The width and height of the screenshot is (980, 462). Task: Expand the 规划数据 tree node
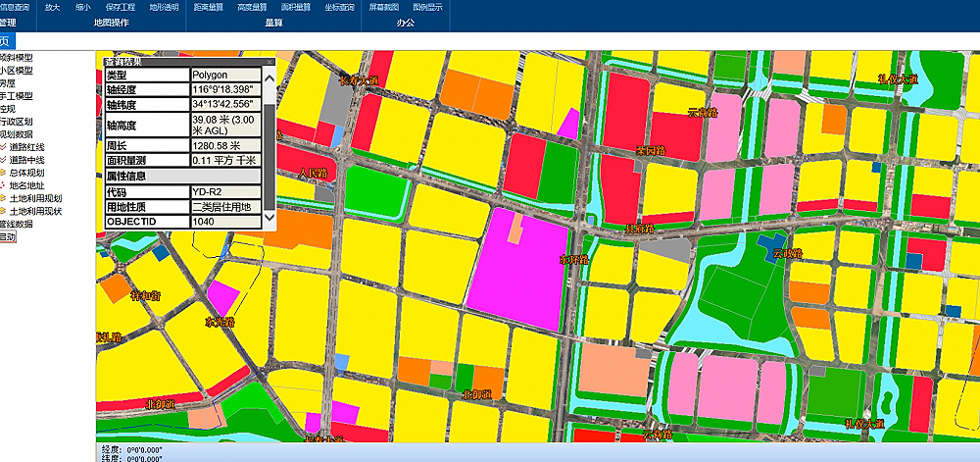(16, 134)
